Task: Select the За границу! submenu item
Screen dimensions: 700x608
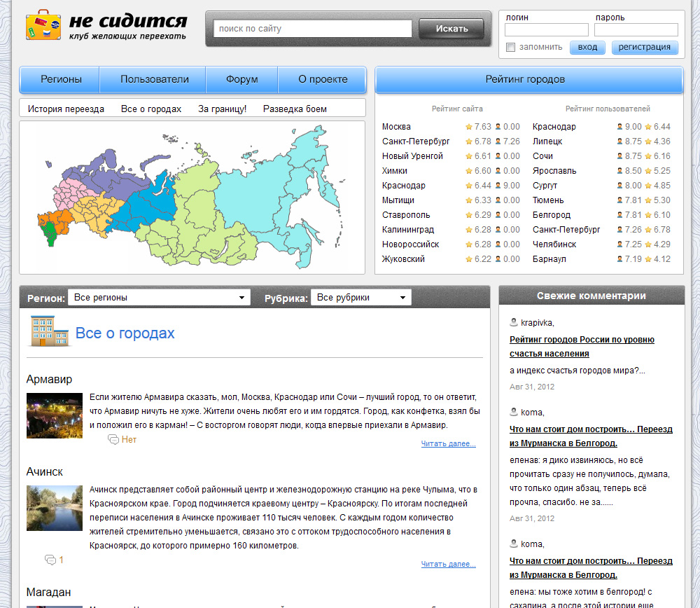Action: click(x=223, y=109)
